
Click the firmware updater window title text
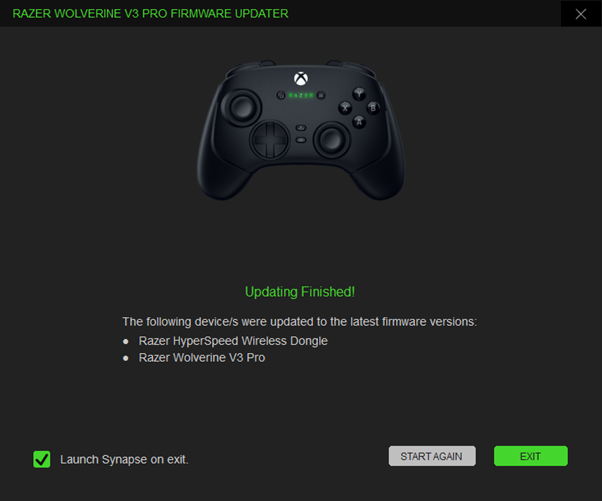[150, 14]
